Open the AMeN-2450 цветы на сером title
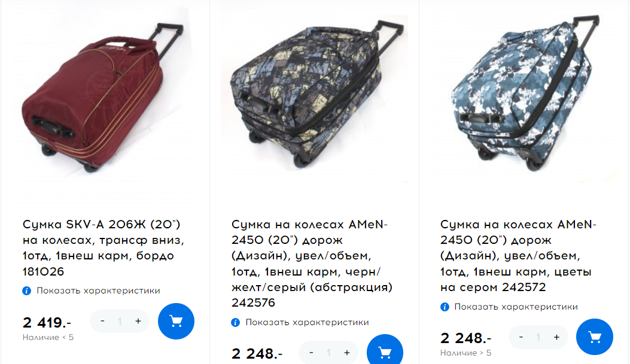The width and height of the screenshot is (630, 364). [518, 256]
